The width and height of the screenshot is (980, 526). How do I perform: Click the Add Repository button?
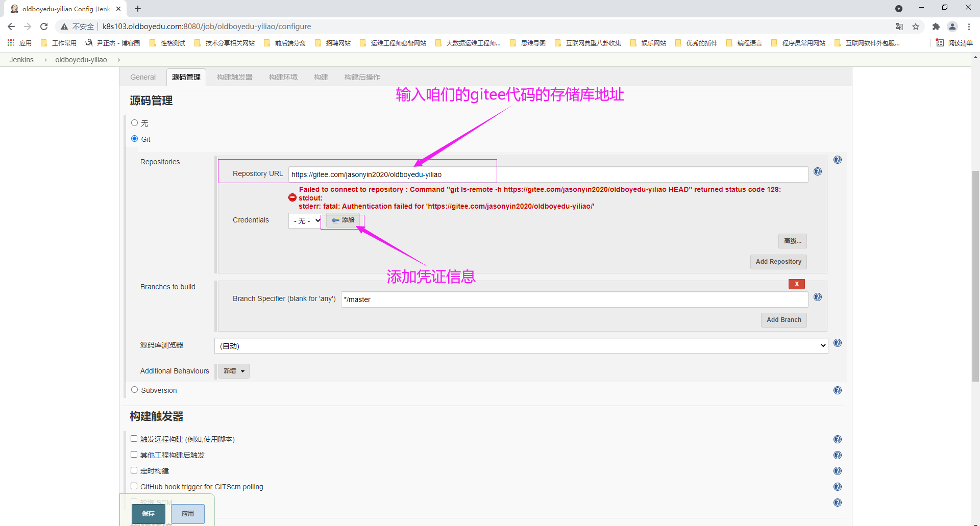778,262
